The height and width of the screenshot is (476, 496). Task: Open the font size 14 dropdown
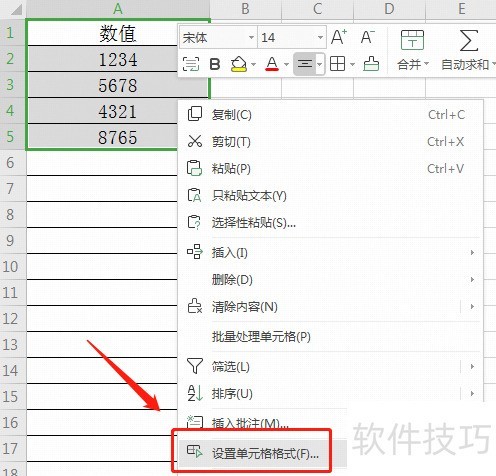tap(320, 37)
